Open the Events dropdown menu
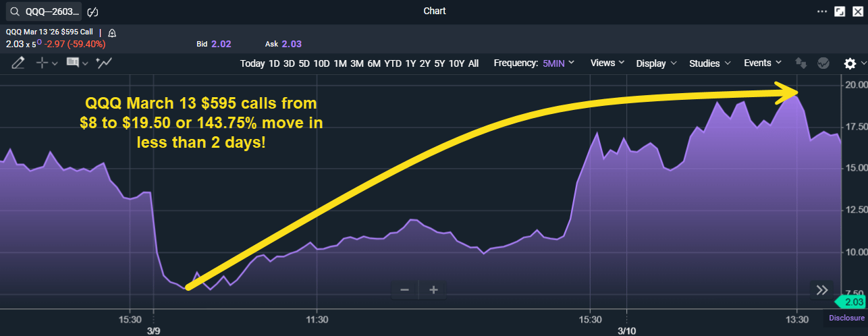868x336 pixels. [763, 63]
